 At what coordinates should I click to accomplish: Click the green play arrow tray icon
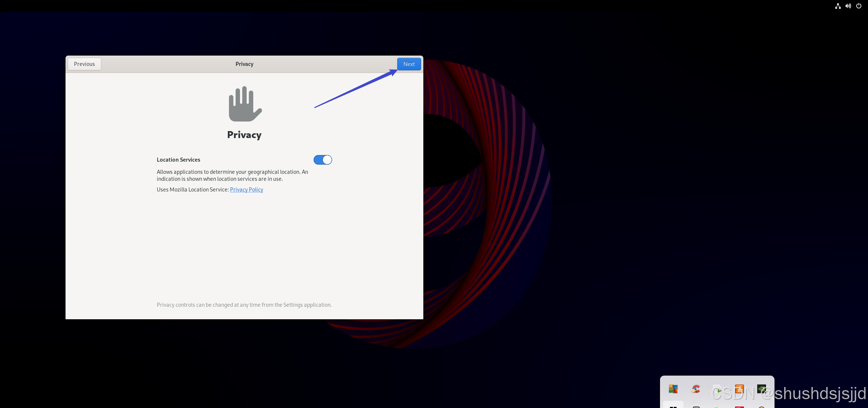tap(717, 390)
